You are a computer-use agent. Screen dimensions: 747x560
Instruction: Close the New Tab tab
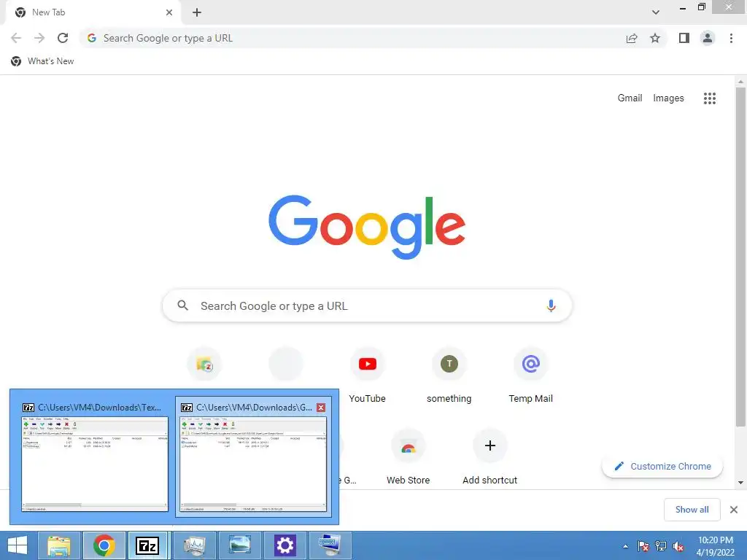coord(169,12)
